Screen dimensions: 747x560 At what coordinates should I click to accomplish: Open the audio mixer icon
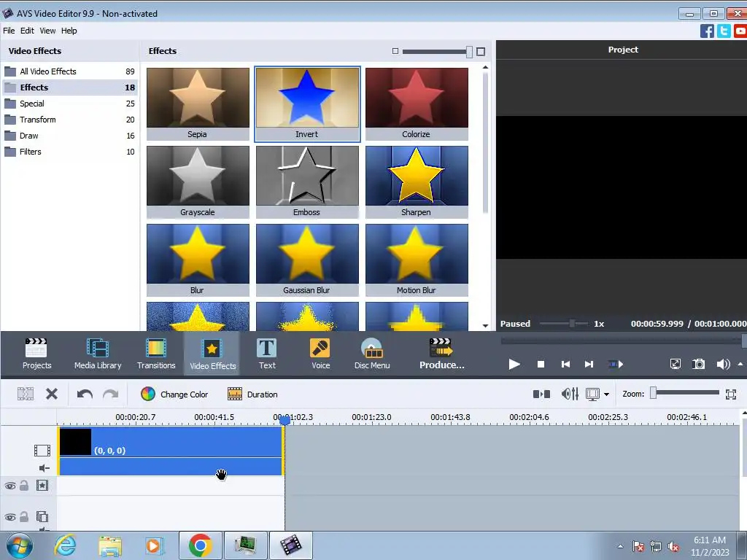570,394
